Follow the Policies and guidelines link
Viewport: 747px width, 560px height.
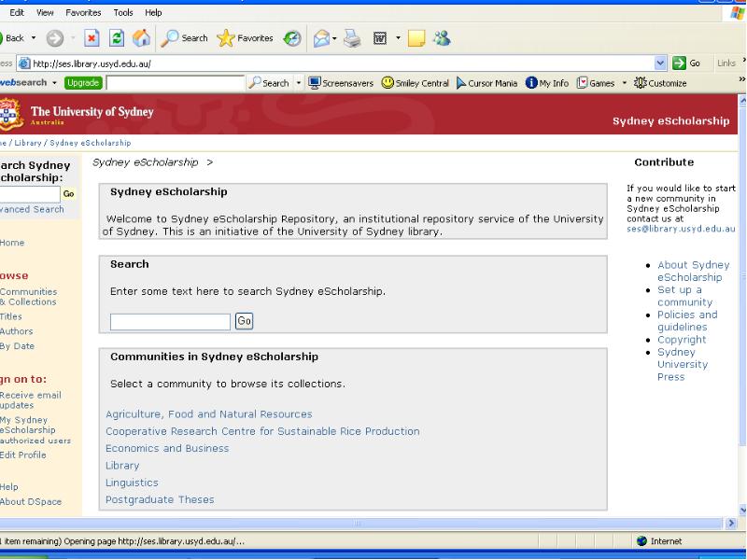tap(687, 321)
